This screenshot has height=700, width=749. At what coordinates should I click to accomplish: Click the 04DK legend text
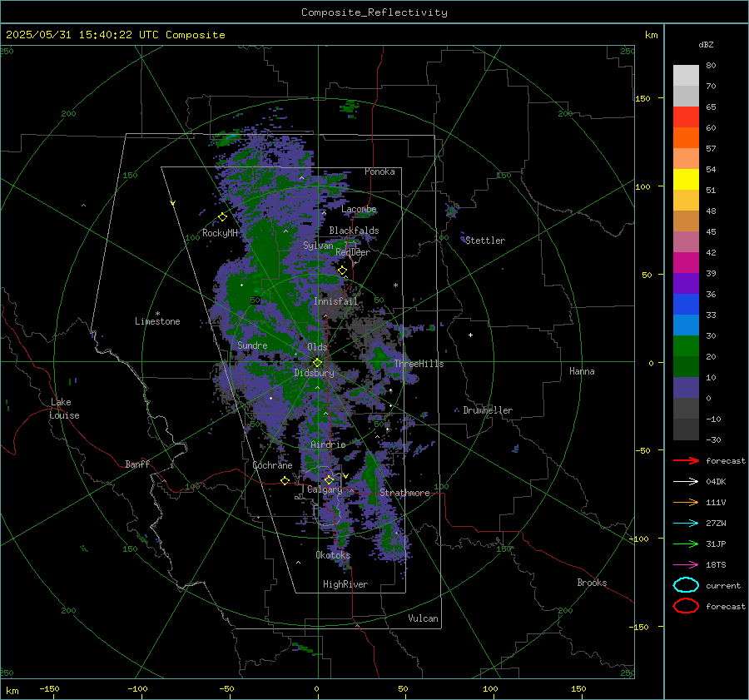pyautogui.click(x=716, y=482)
